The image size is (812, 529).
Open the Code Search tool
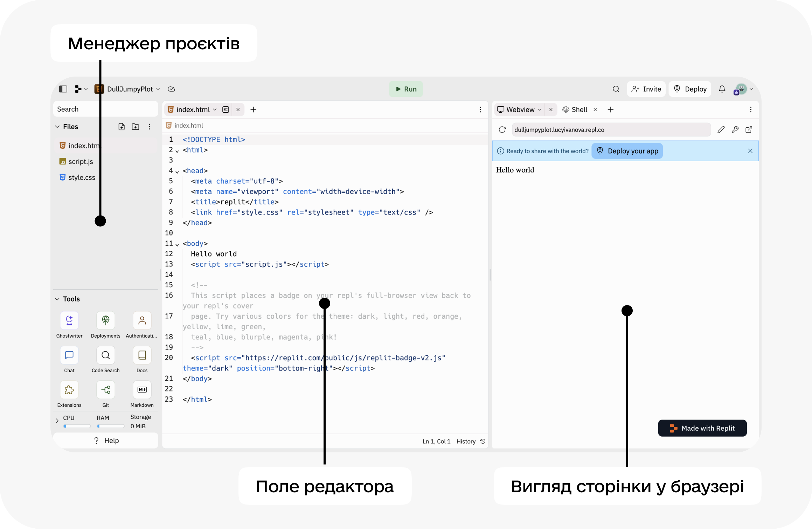point(106,360)
